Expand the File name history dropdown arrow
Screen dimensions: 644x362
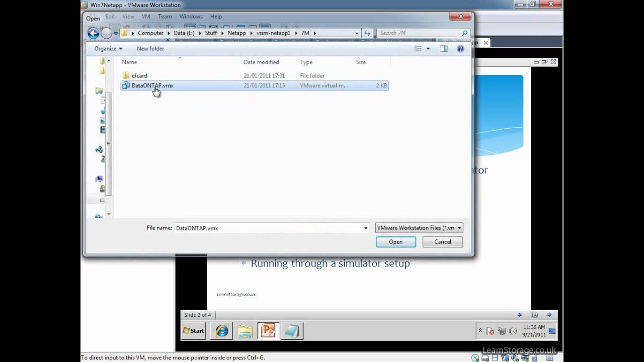[366, 228]
